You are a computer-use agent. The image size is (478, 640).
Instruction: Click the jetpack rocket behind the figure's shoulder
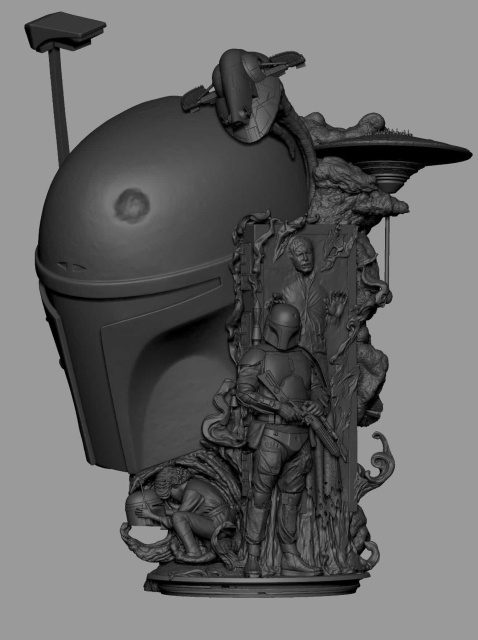coord(257,322)
